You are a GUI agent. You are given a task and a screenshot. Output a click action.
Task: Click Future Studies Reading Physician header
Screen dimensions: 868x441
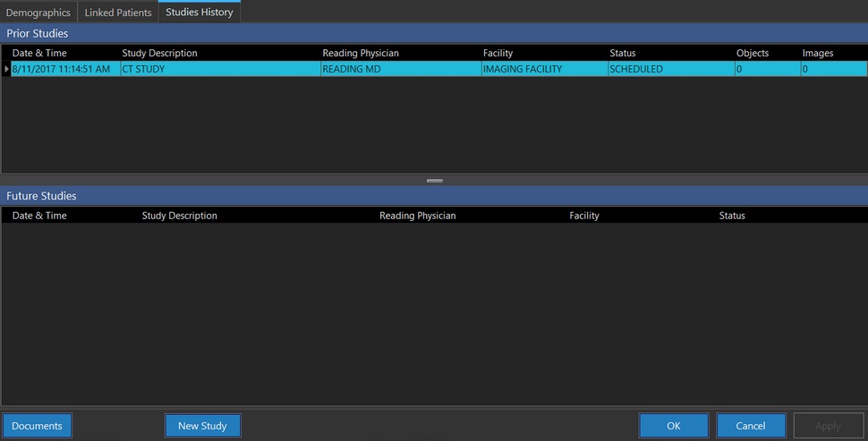tap(417, 216)
